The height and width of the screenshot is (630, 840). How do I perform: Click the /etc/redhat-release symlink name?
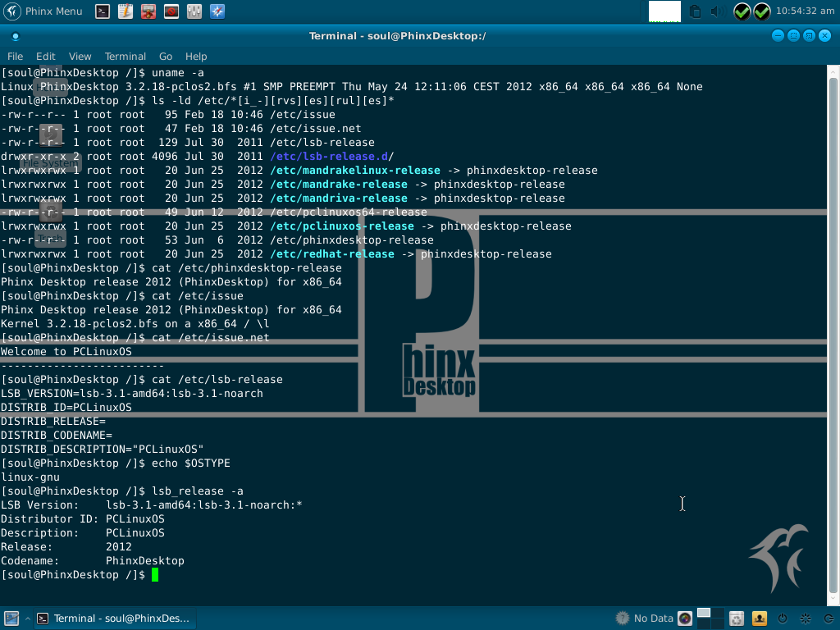(x=332, y=254)
